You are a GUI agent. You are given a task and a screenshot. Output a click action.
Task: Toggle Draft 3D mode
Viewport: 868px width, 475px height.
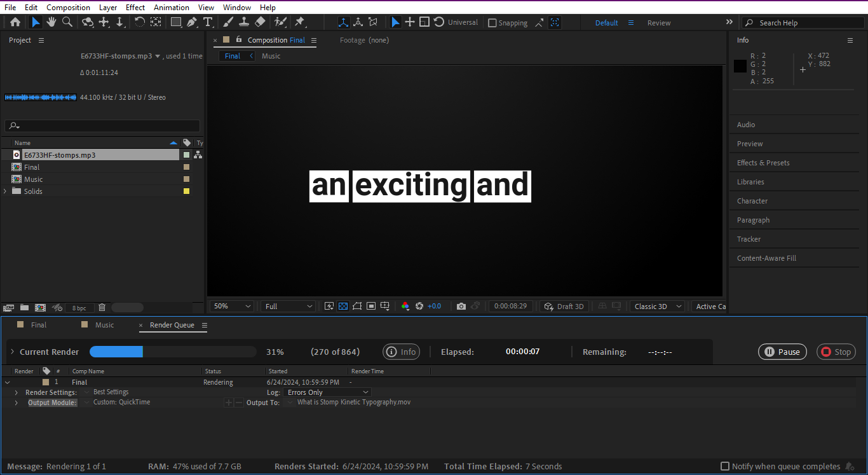click(x=563, y=306)
